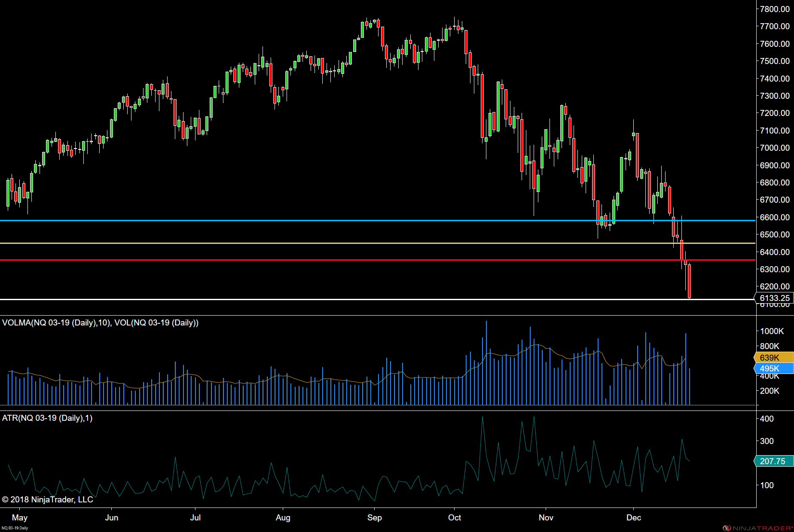Select the VOLMA and VOL indicator label
Image resolution: width=794 pixels, height=532 pixels.
(x=100, y=323)
